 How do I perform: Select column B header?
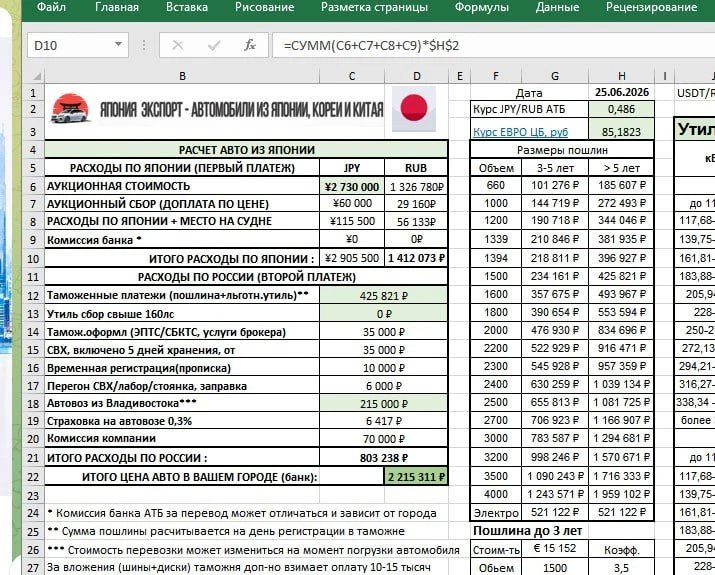[182, 76]
